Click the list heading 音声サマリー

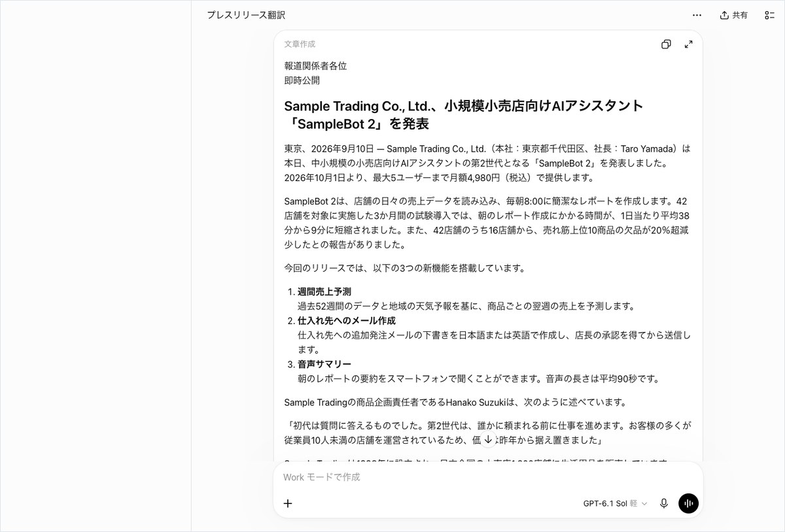[324, 364]
